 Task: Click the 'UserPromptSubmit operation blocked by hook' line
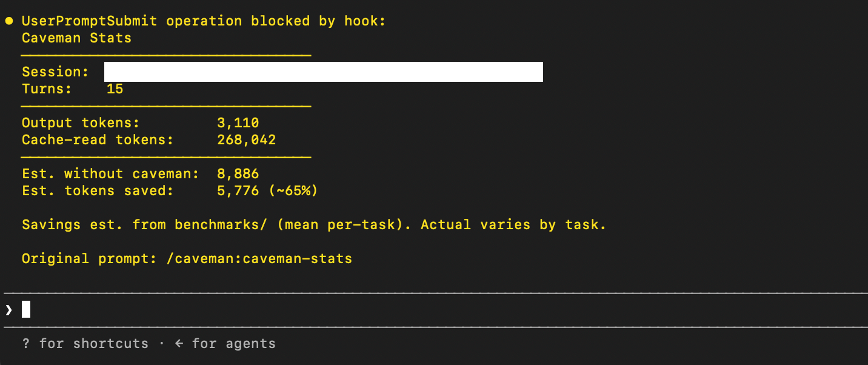pyautogui.click(x=204, y=21)
